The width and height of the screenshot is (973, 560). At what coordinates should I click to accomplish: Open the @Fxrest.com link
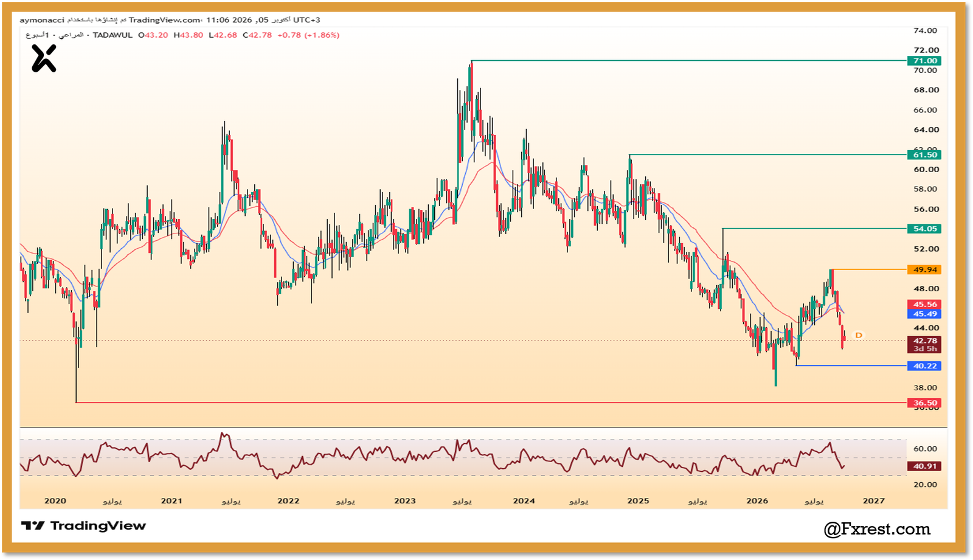coord(877,529)
